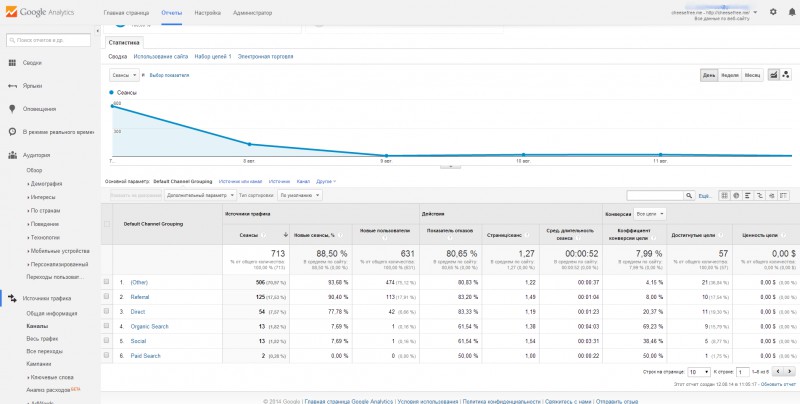Tick the checkbox for Organic Search row
Image resolution: width=800 pixels, height=404 pixels.
(x=106, y=326)
